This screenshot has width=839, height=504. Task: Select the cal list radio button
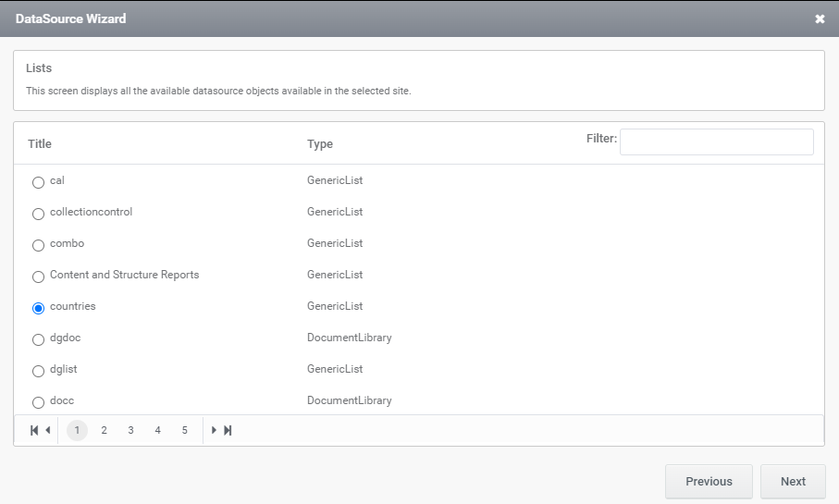tap(38, 182)
